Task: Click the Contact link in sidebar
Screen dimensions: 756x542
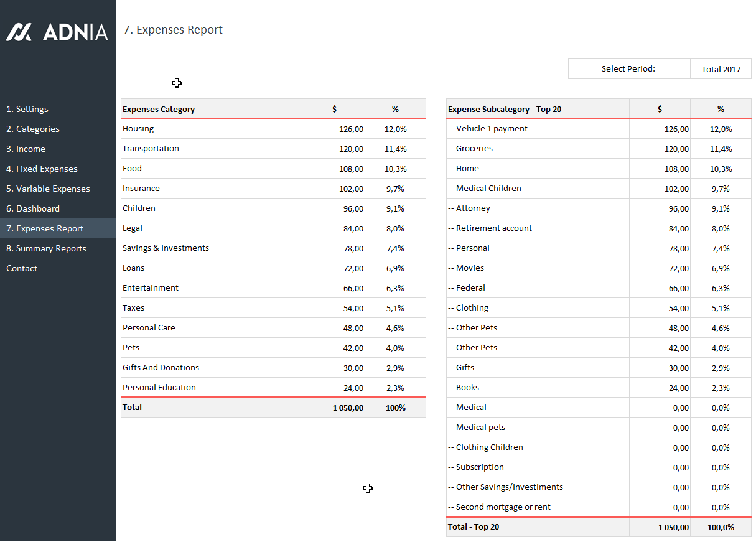Action: pos(22,268)
